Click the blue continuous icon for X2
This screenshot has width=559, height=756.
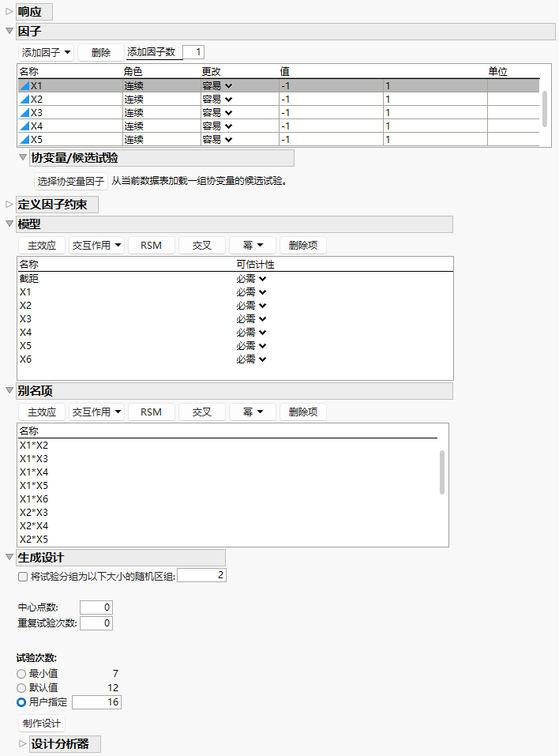click(24, 100)
